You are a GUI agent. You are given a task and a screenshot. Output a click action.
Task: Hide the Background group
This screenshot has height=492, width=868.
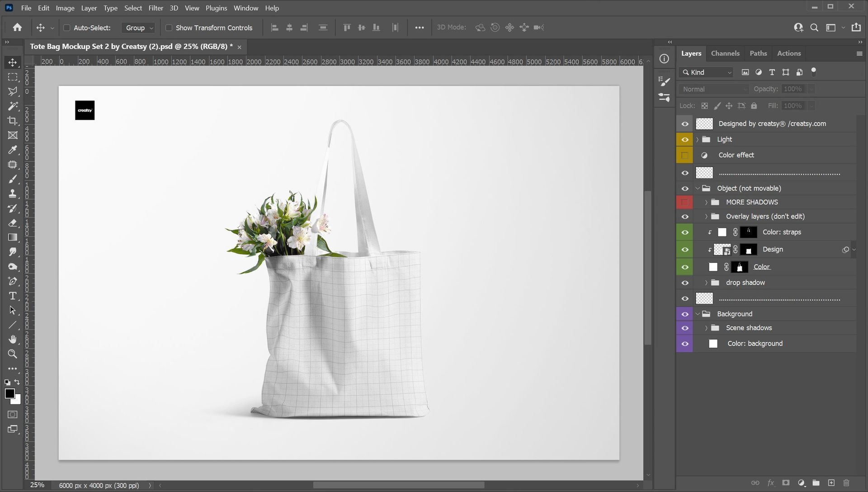click(x=685, y=314)
